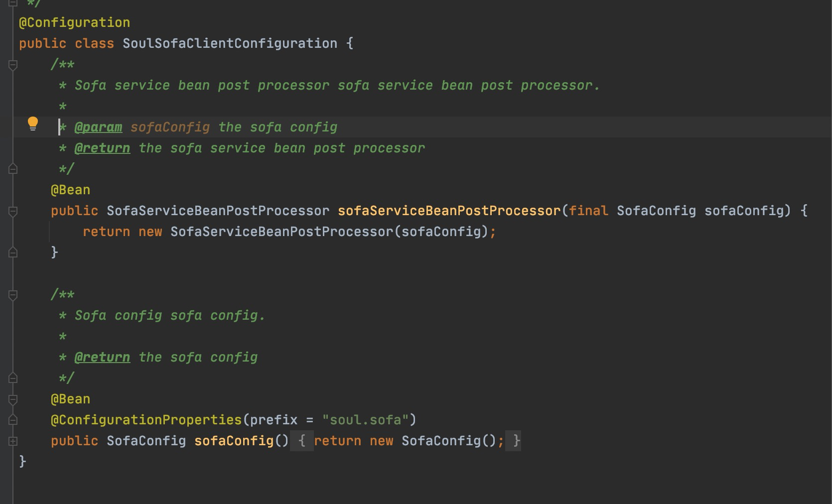Screen dimensions: 832x504
Task: Click the @param Javadoc tag
Action: (x=98, y=127)
